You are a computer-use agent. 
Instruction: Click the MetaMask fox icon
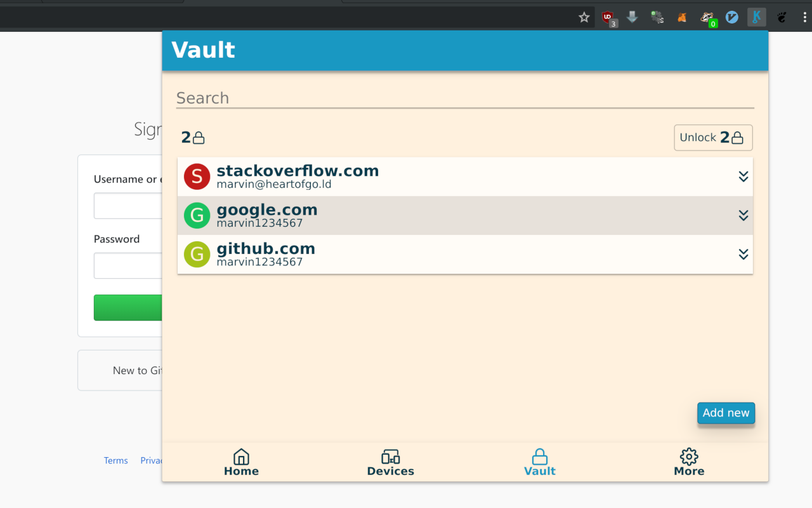(x=681, y=17)
